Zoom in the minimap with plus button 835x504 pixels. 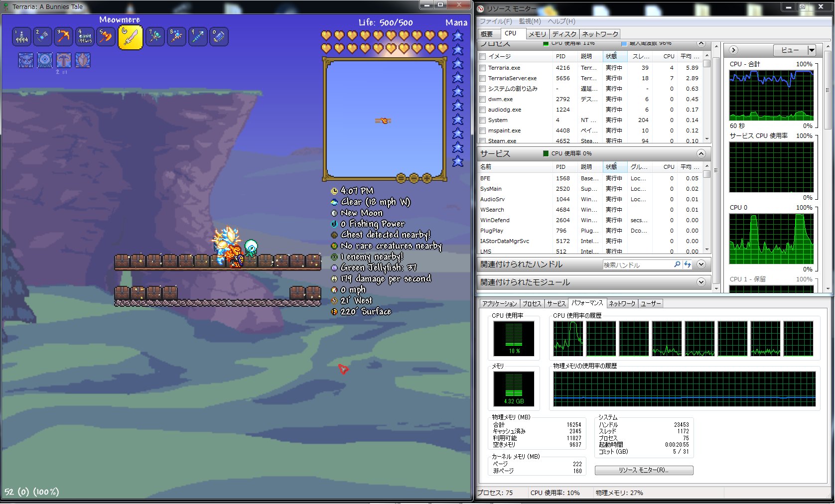pyautogui.click(x=427, y=178)
